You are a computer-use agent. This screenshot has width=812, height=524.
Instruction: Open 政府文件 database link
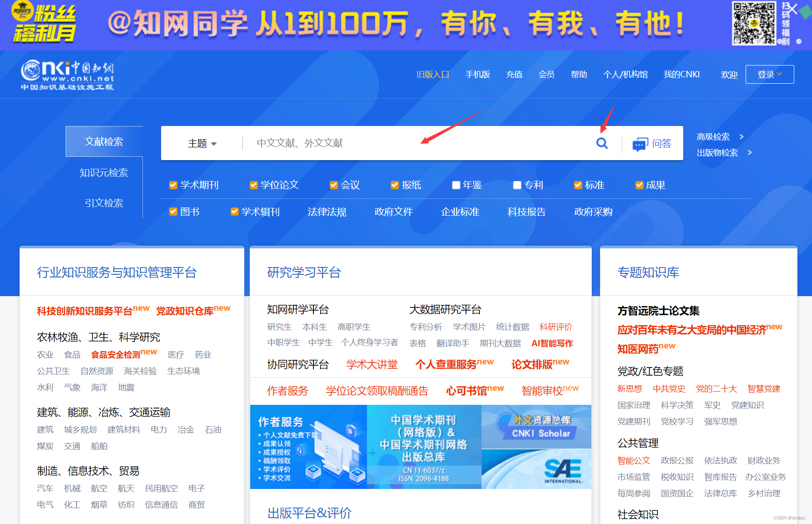point(393,212)
